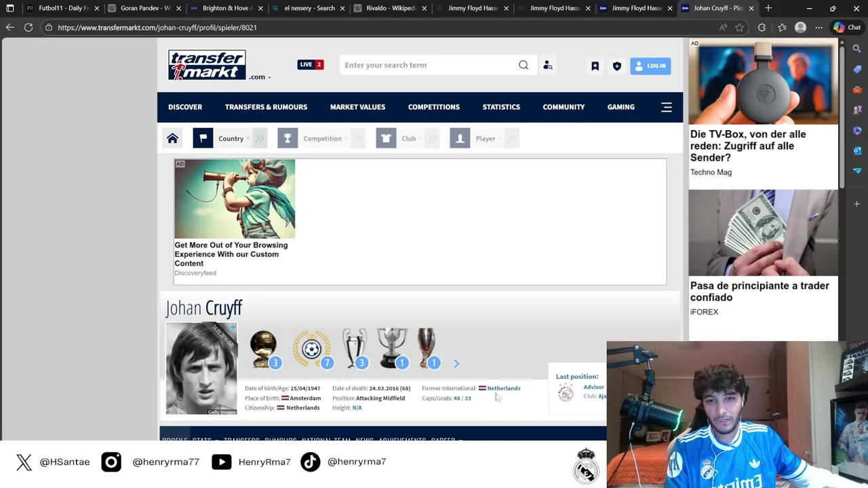Open the tab actions menu icon
The image size is (868, 488).
(10, 8)
